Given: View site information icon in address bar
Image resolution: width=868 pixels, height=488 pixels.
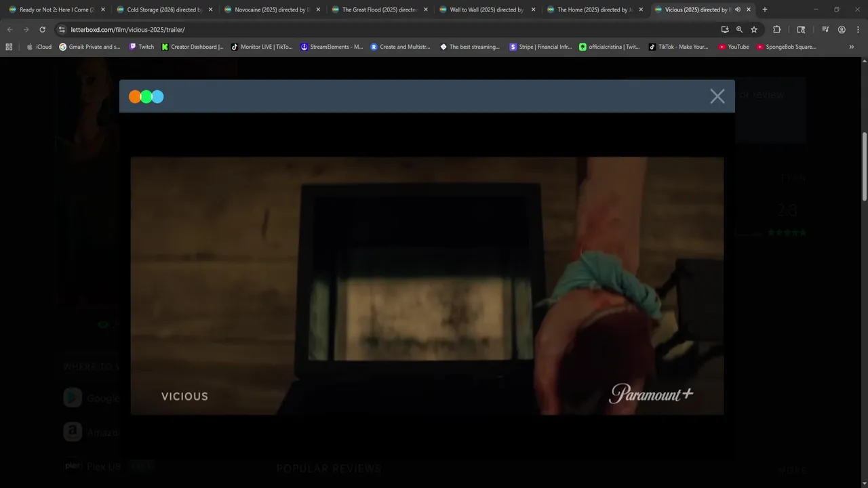Looking at the screenshot, I should [62, 30].
